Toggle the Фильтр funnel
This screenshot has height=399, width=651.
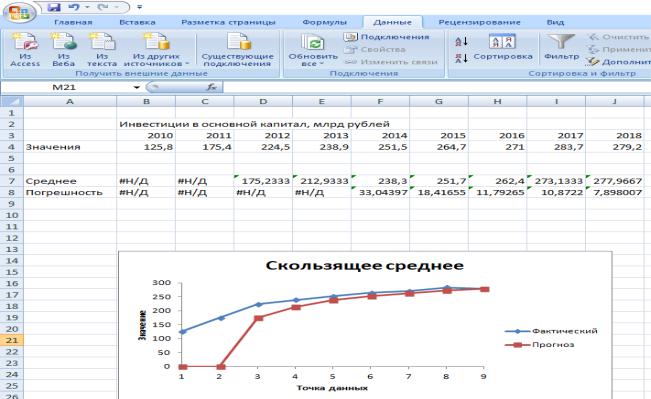(561, 48)
